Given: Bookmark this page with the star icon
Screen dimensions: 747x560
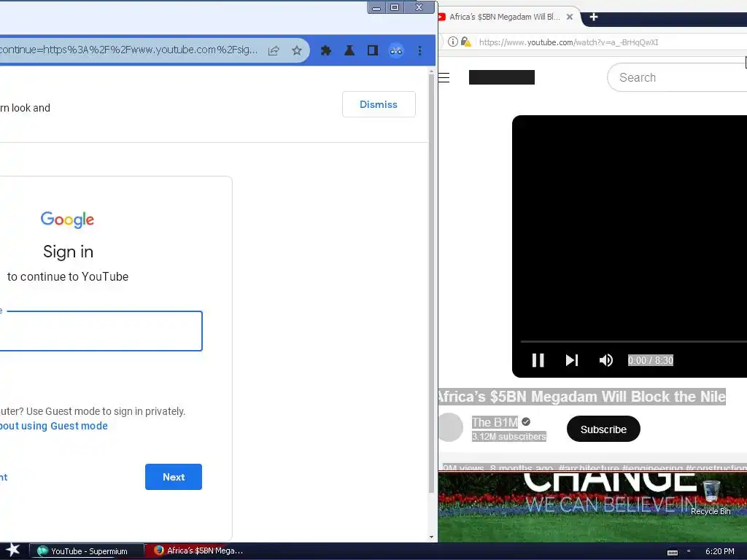Looking at the screenshot, I should [x=297, y=50].
